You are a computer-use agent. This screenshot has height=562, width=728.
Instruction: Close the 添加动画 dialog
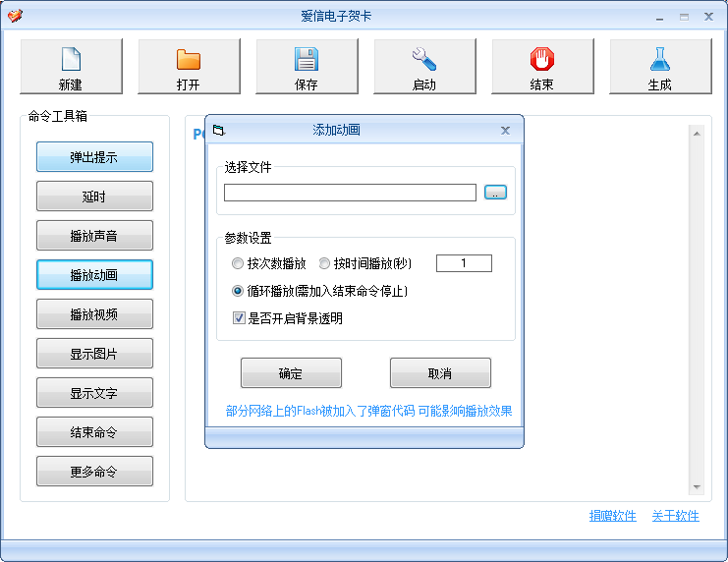click(x=505, y=131)
